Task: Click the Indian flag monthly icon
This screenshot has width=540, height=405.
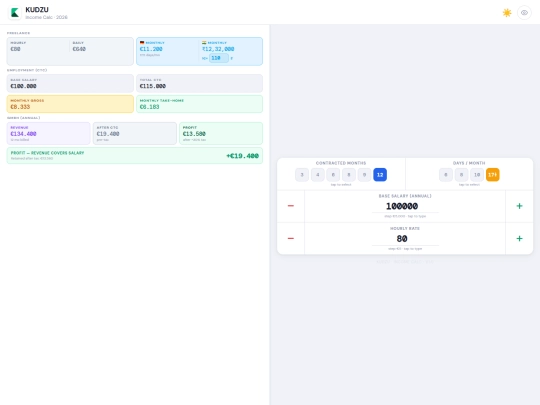Action: [x=204, y=43]
